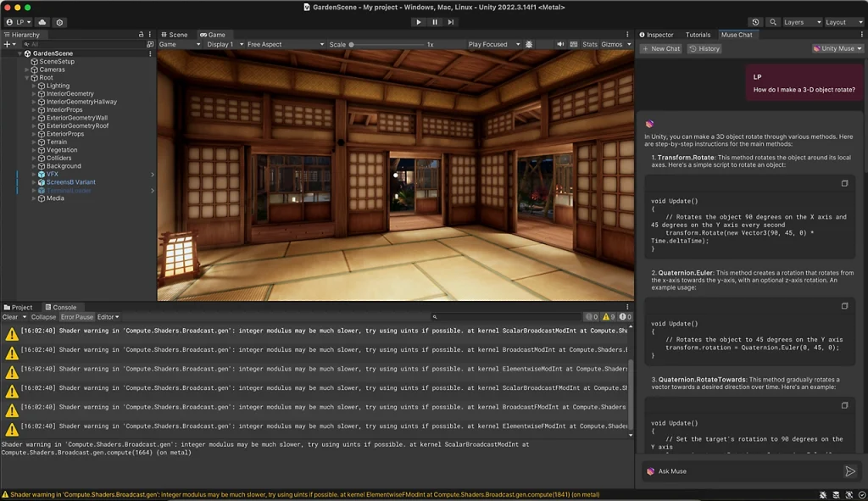
Task: Expand the Lighting node
Action: [x=34, y=86]
